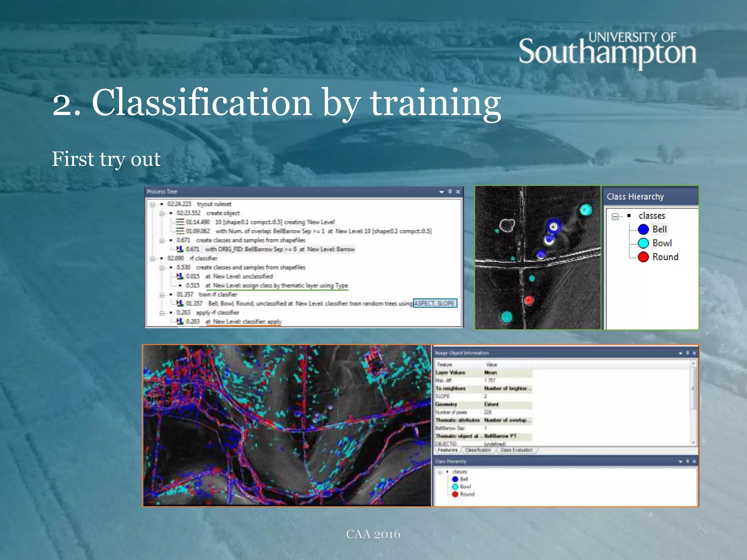This screenshot has width=747, height=560.
Task: Click the icon beside 'train random trees' process
Action: [180, 303]
